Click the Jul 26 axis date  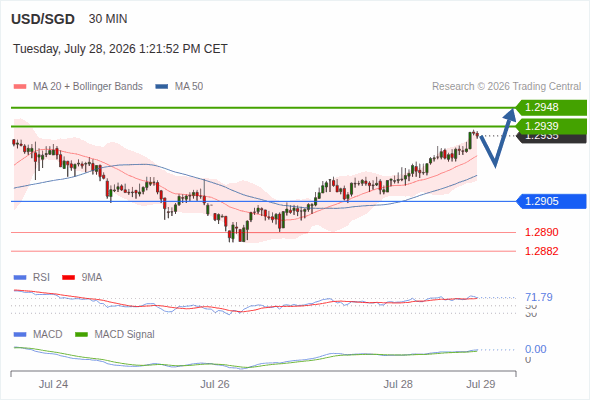(x=215, y=384)
